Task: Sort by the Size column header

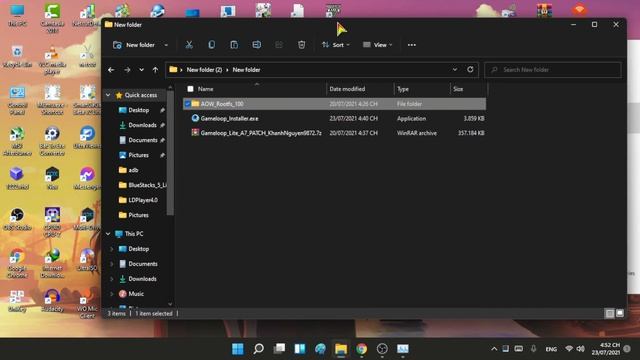Action: click(458, 89)
